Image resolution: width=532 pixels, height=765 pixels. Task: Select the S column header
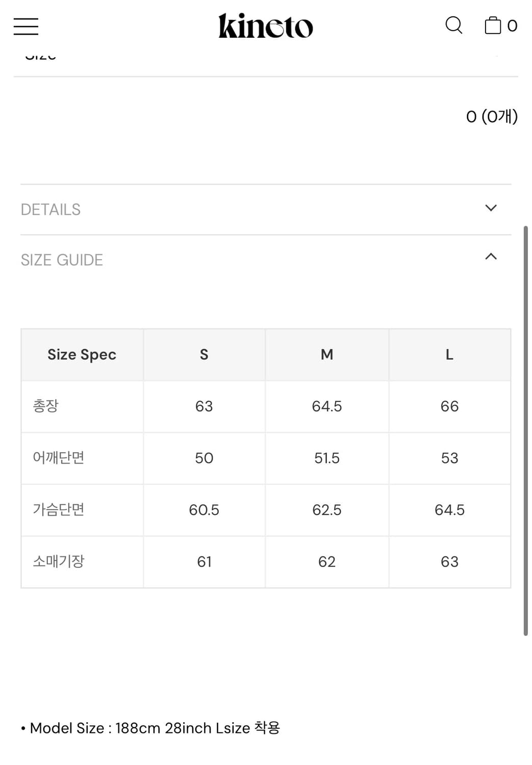tap(204, 355)
